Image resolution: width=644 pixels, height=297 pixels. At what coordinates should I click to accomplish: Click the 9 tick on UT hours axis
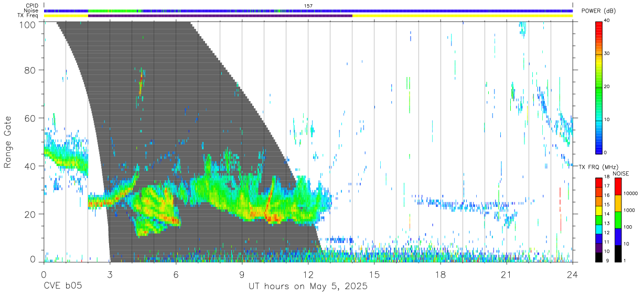pyautogui.click(x=242, y=274)
